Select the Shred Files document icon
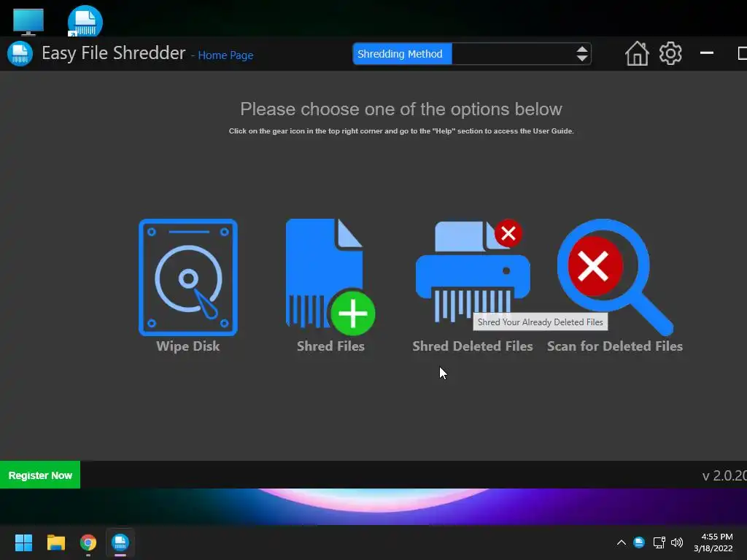747x560 pixels. pos(330,277)
